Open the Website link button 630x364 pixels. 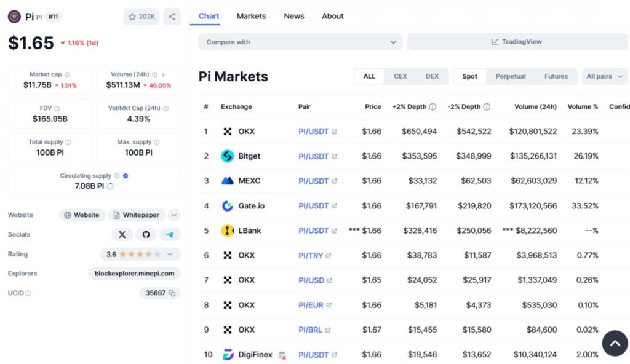coord(82,215)
